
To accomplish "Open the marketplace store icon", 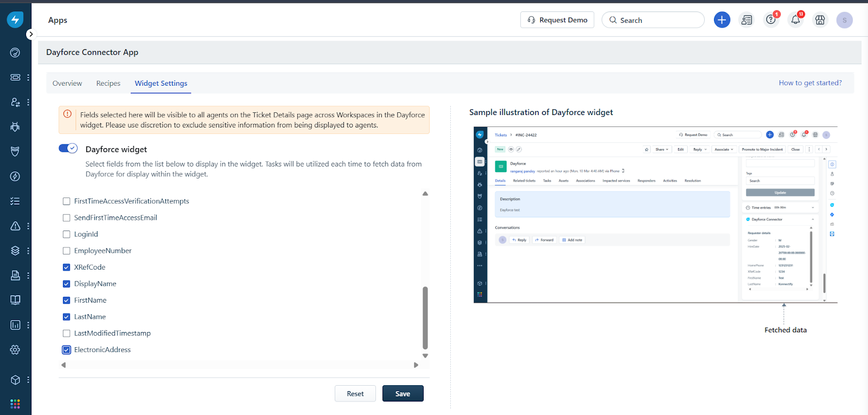I will click(820, 20).
